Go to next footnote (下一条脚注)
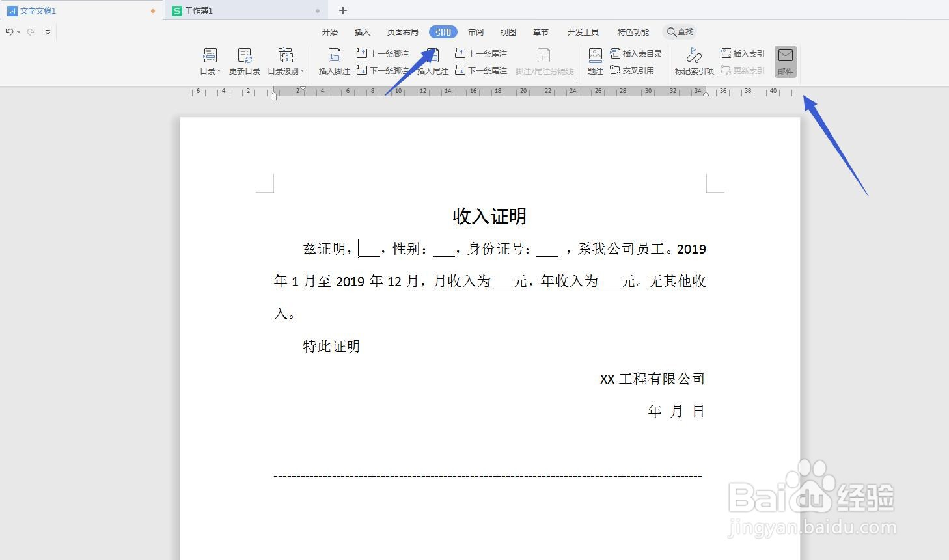This screenshot has height=560, width=949. [x=383, y=70]
